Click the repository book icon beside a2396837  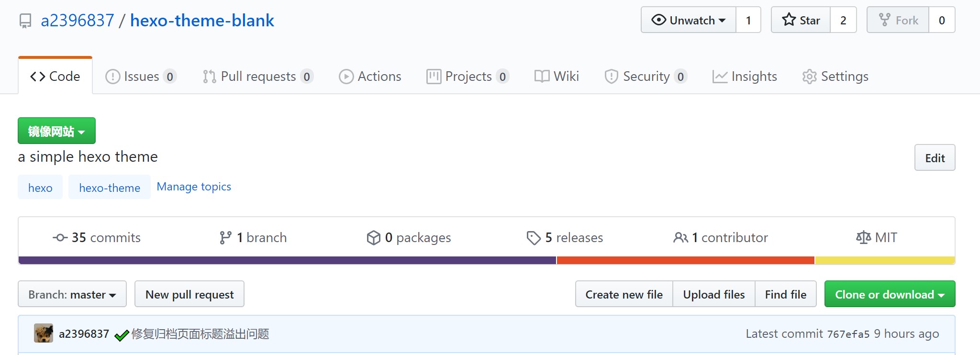[x=25, y=21]
